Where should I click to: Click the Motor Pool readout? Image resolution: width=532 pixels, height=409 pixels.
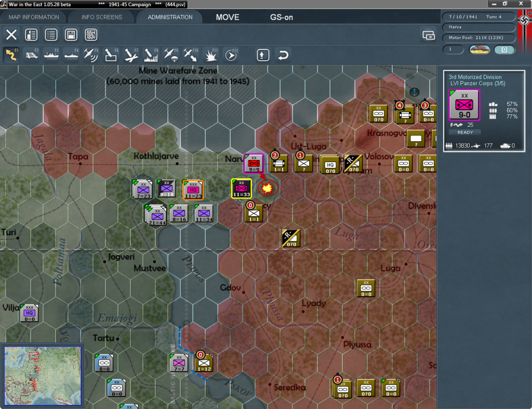point(479,37)
